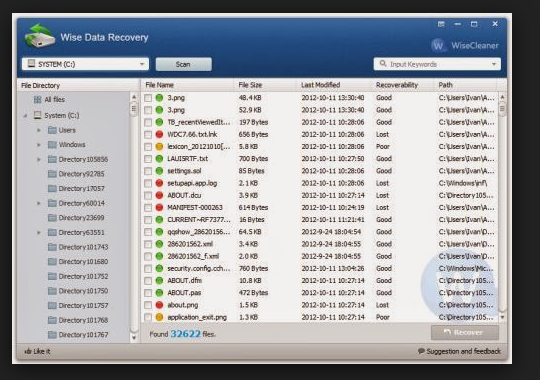This screenshot has height=380, width=540.
Task: Click the All files grid icon
Action: 37,100
